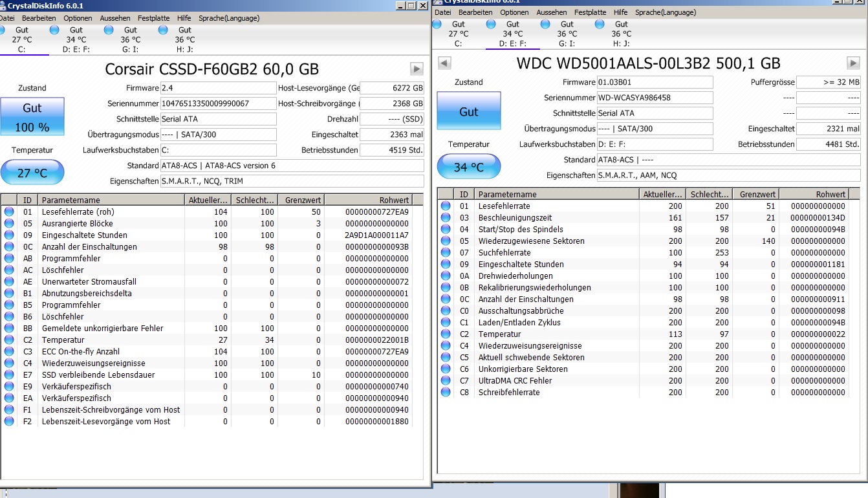Click status icon of SSD verbleibende Lebensdauer
Image resolution: width=868 pixels, height=498 pixels.
point(9,374)
